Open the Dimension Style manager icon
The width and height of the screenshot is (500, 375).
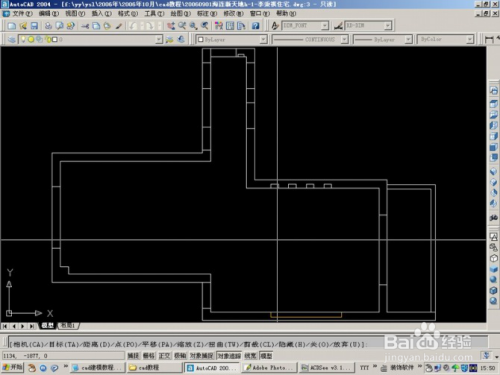[338, 26]
